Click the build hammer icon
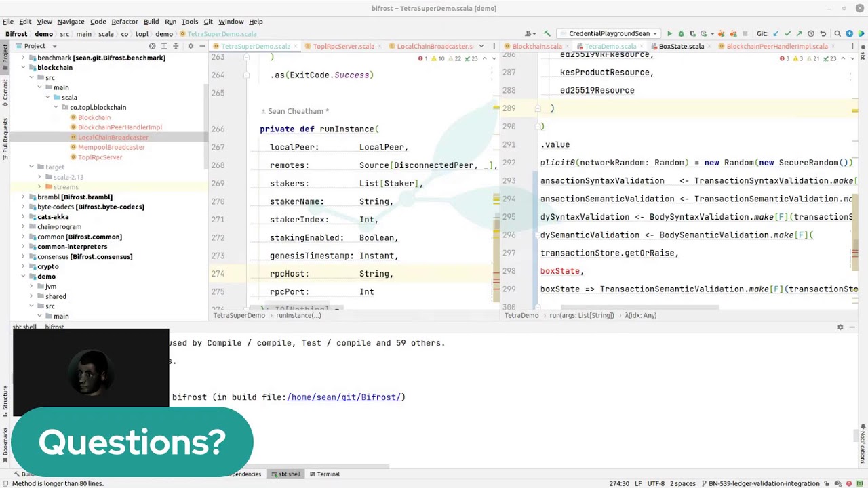868x488 pixels. pos(547,33)
